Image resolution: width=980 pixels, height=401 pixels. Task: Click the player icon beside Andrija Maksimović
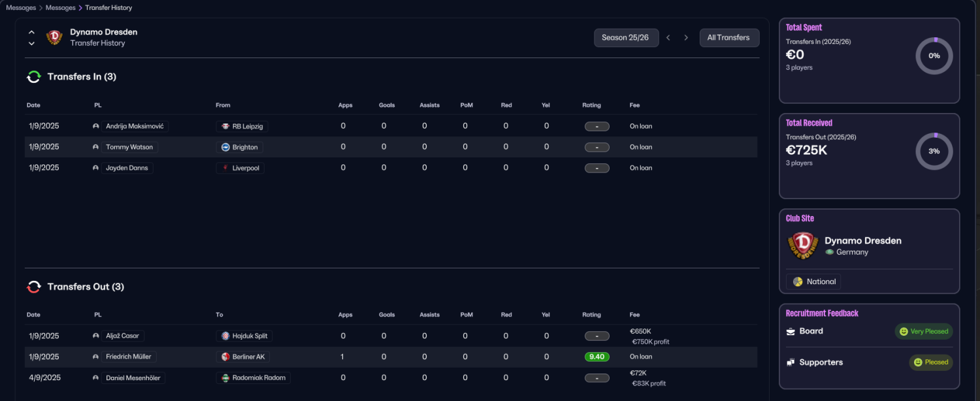tap(96, 126)
